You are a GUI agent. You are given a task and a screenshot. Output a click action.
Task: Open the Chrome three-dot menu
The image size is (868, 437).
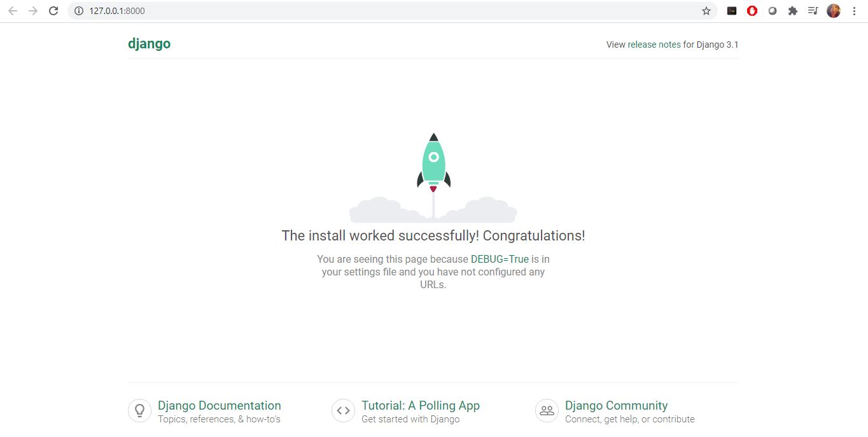[854, 11]
